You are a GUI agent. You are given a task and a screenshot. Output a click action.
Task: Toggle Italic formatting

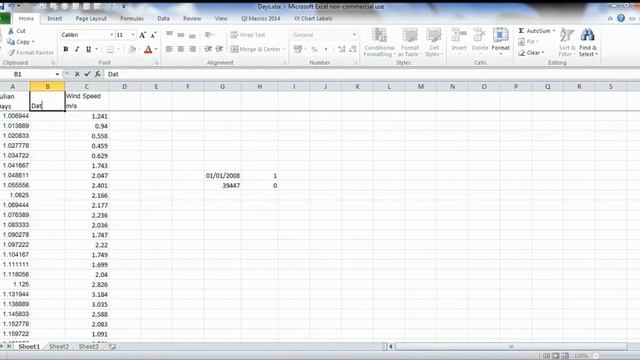pos(77,49)
